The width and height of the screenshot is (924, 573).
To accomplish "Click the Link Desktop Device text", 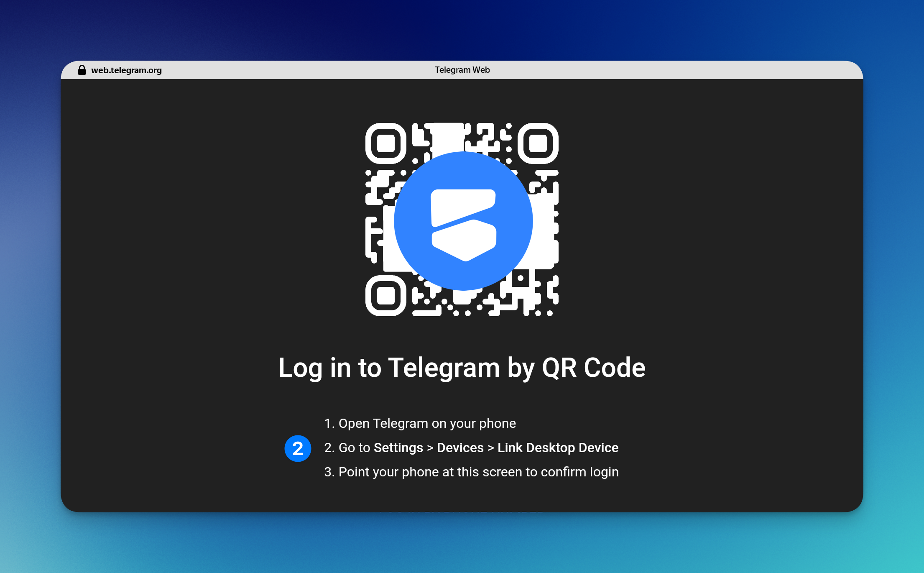I will coord(558,448).
